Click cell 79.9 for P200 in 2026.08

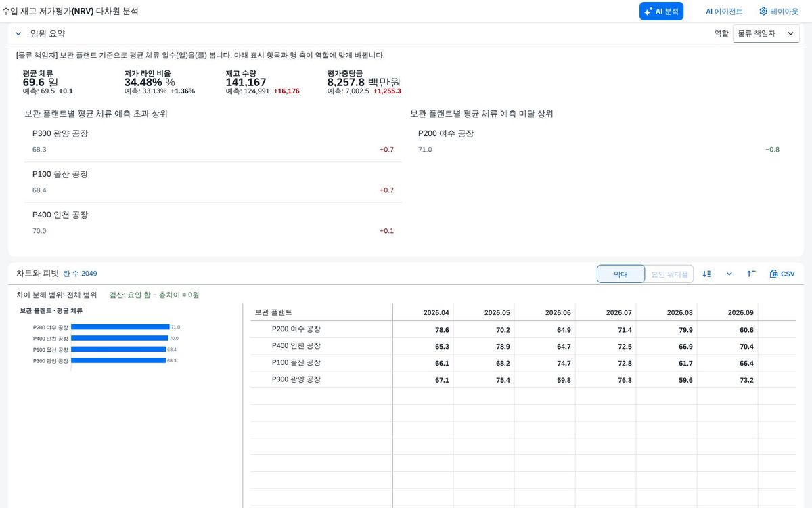pyautogui.click(x=667, y=330)
